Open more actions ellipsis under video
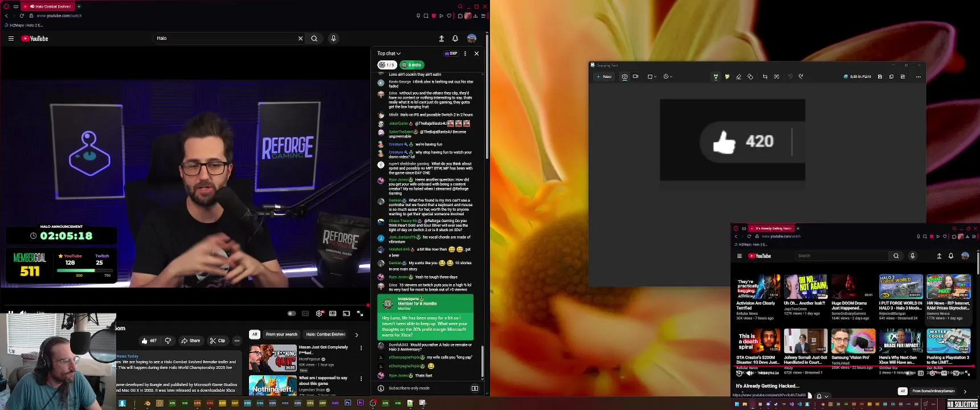Image resolution: width=980 pixels, height=410 pixels. point(236,341)
